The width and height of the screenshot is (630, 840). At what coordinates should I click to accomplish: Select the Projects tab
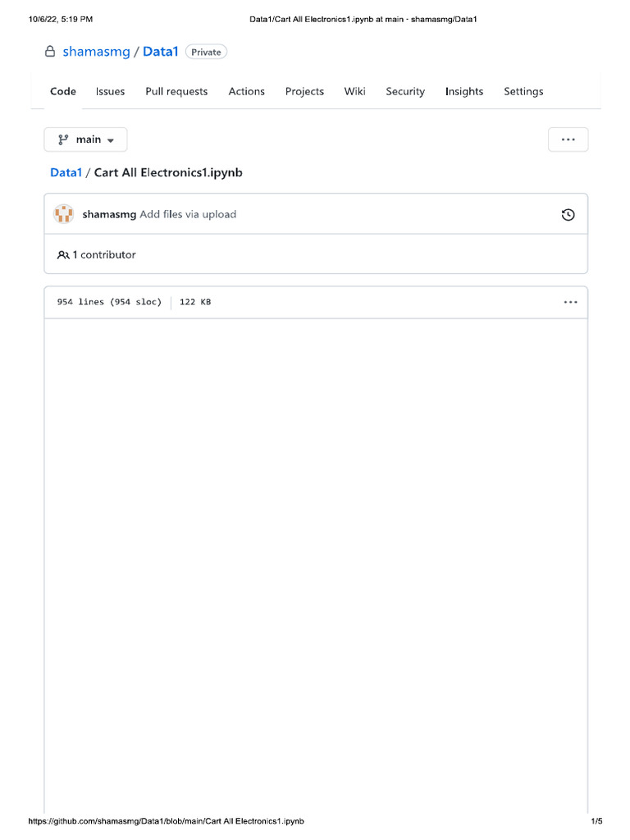[x=304, y=92]
